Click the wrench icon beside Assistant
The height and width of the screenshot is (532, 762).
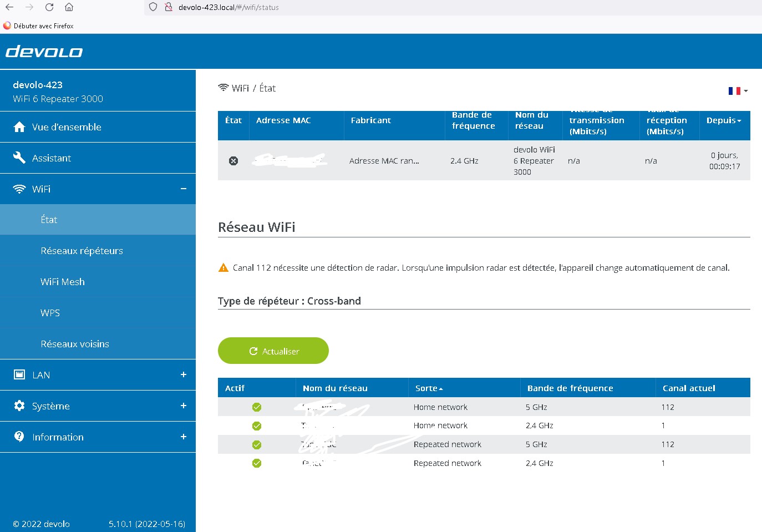19,158
